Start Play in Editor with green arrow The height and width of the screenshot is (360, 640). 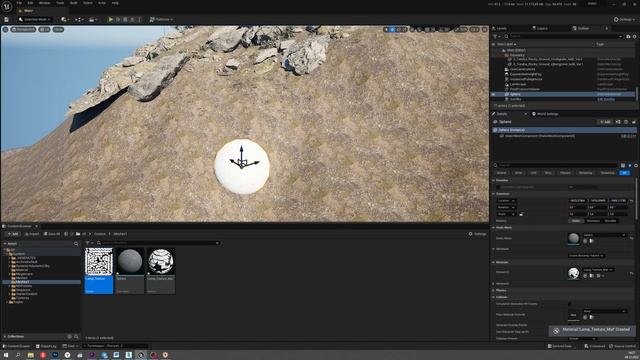point(110,19)
